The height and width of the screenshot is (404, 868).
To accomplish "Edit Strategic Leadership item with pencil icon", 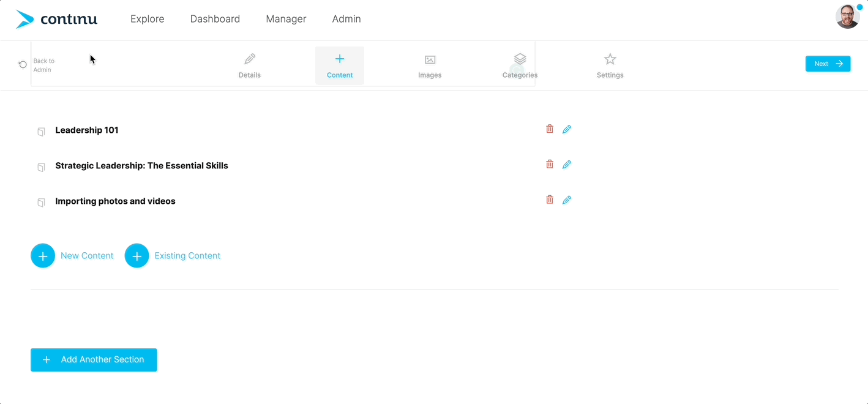I will pos(567,165).
